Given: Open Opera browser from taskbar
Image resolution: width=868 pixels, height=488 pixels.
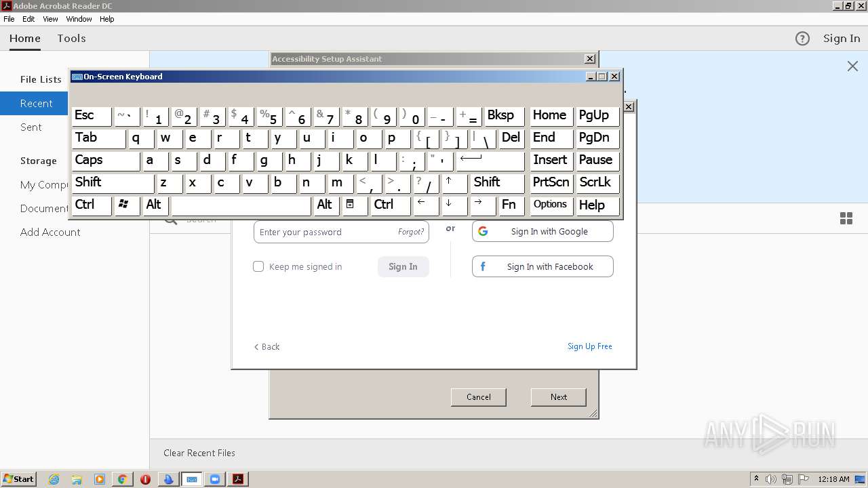Looking at the screenshot, I should pos(145,479).
